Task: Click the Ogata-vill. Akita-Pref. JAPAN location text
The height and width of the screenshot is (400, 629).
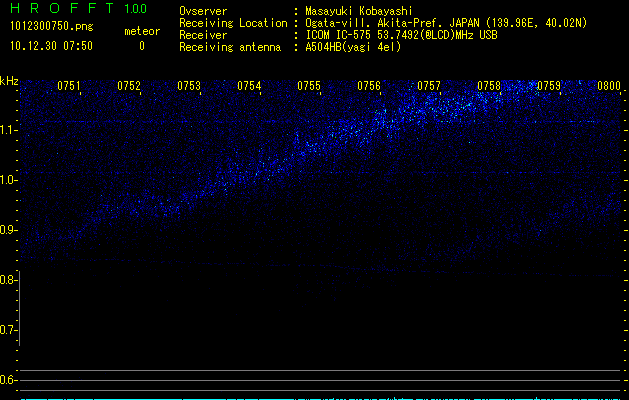Action: click(446, 23)
